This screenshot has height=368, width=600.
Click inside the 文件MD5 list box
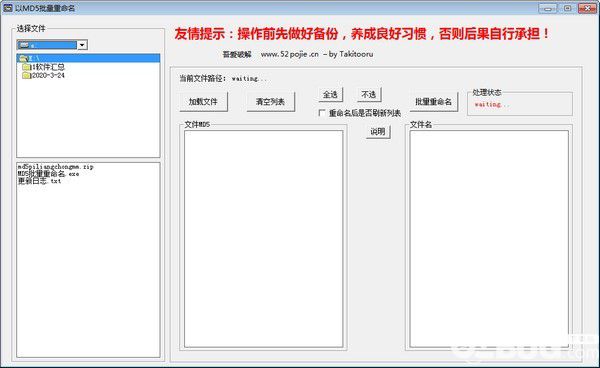coord(263,239)
